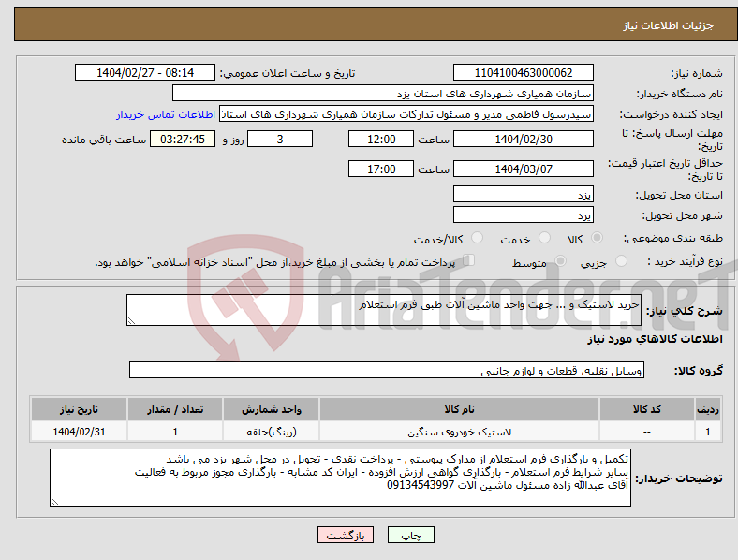Click the delivery city field یزد
The height and width of the screenshot is (560, 738).
523,215
